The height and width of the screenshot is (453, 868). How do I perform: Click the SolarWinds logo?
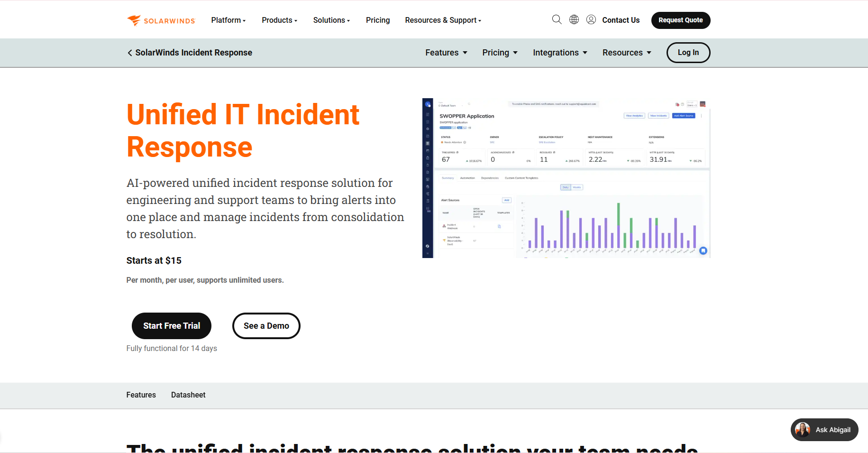tap(161, 20)
